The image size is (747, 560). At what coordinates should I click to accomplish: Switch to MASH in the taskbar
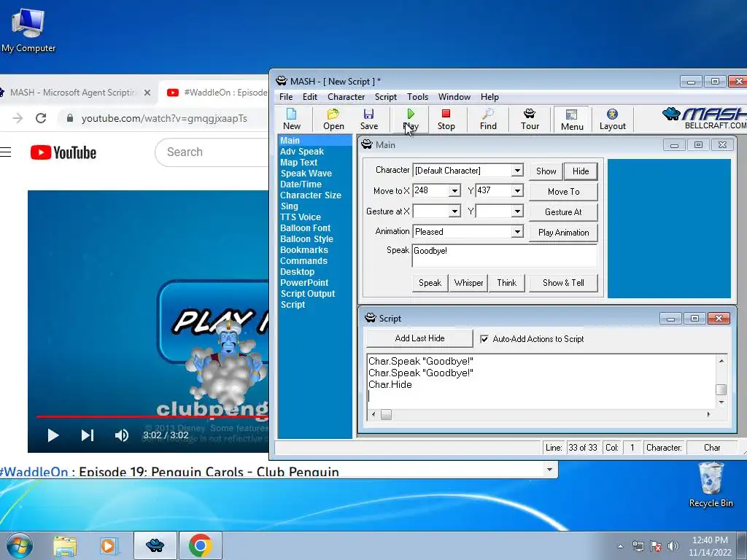click(x=155, y=545)
